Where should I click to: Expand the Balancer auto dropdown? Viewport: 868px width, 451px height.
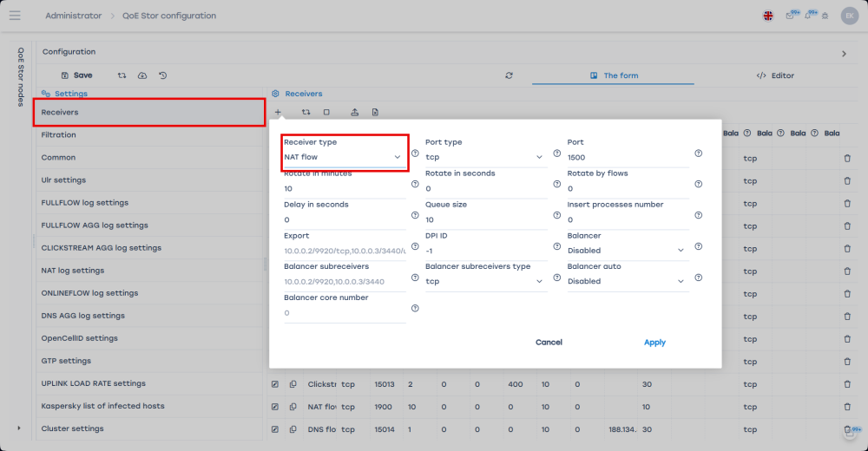click(x=627, y=281)
